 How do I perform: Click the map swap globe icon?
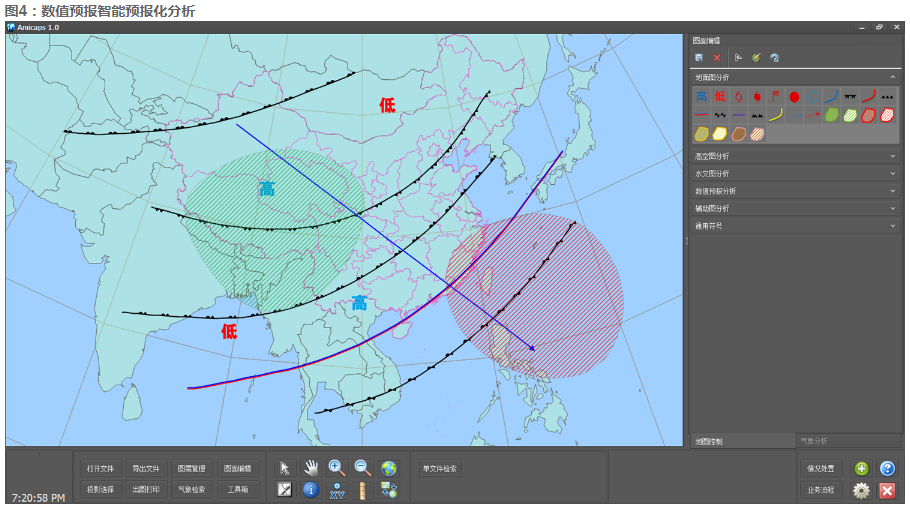pos(389,490)
